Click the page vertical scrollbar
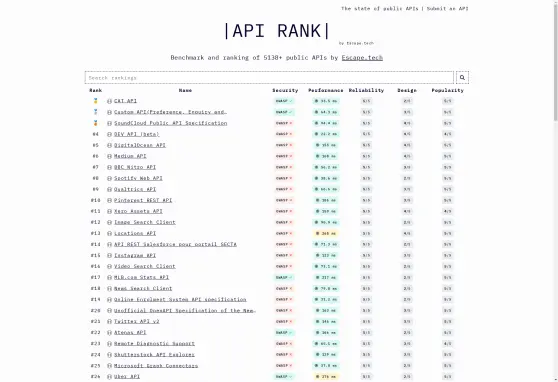 point(555,191)
